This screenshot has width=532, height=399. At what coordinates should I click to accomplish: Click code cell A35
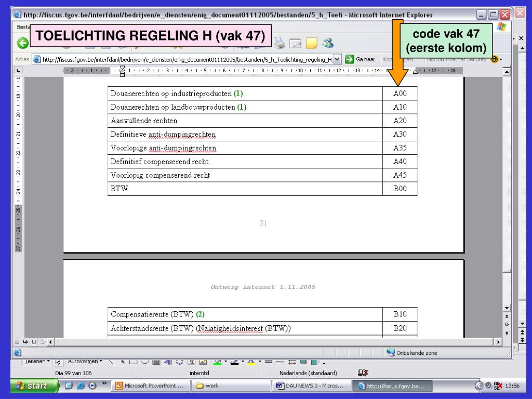(x=400, y=148)
